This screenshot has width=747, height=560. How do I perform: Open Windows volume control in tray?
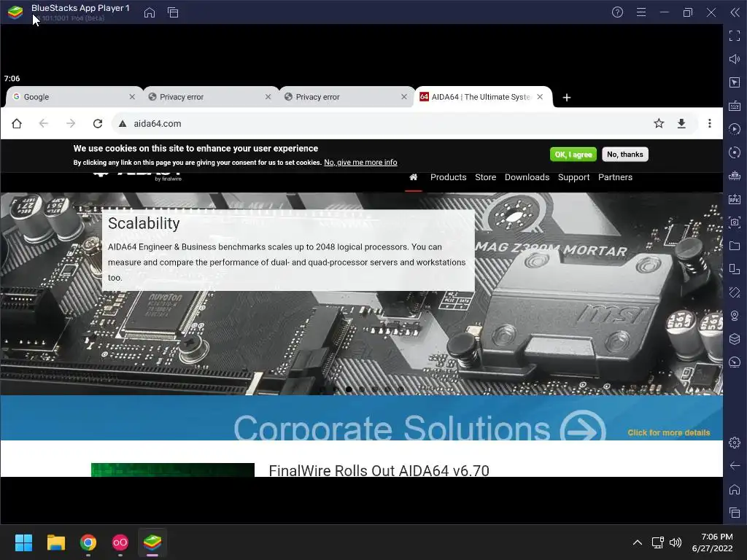675,542
